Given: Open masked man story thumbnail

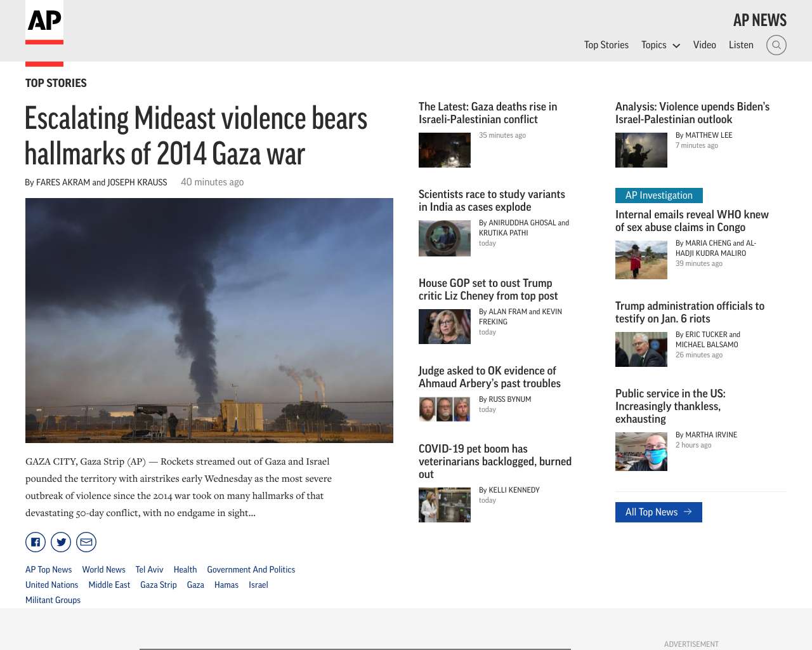Looking at the screenshot, I should point(641,451).
